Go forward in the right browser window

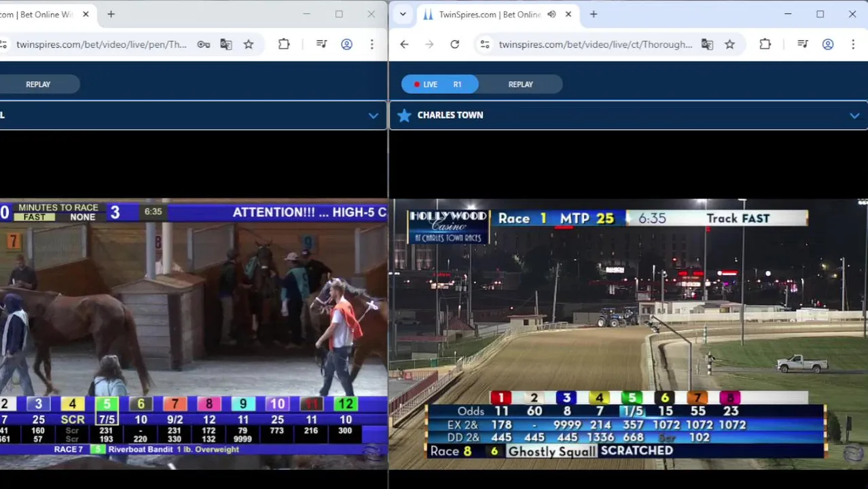[x=429, y=45]
